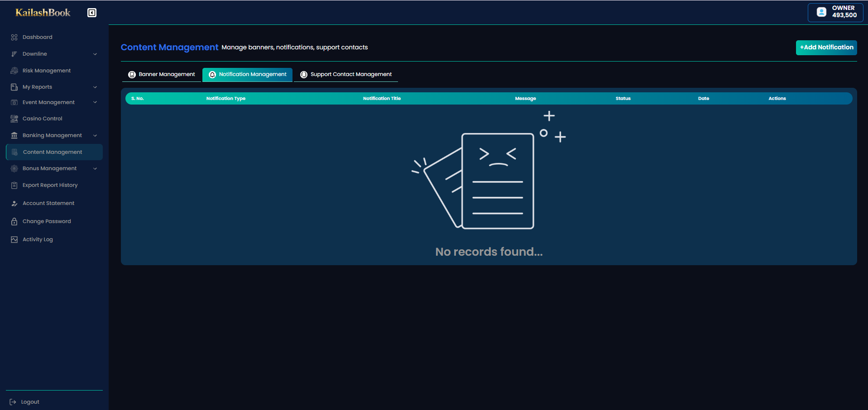Click the My Reports icon
Image resolution: width=868 pixels, height=410 pixels.
(14, 87)
